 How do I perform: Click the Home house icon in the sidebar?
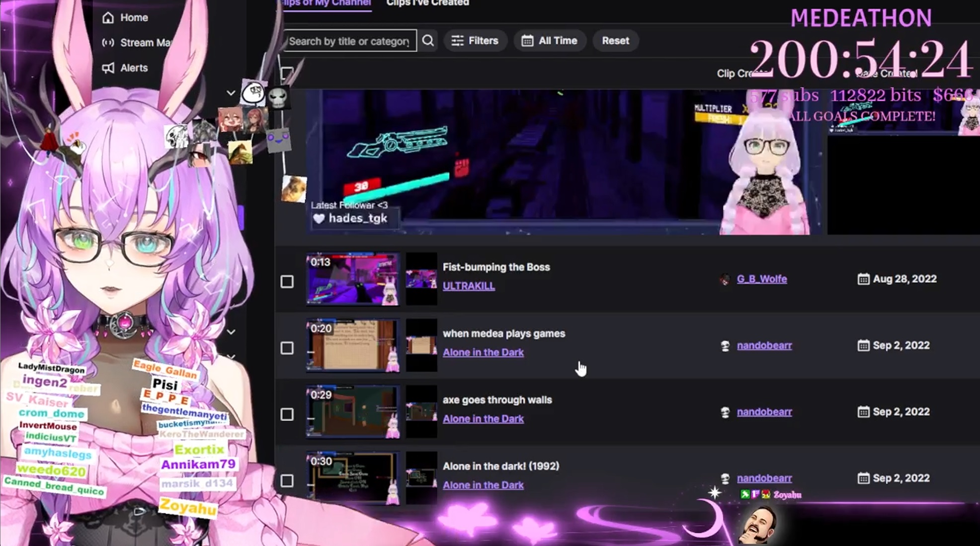point(108,18)
